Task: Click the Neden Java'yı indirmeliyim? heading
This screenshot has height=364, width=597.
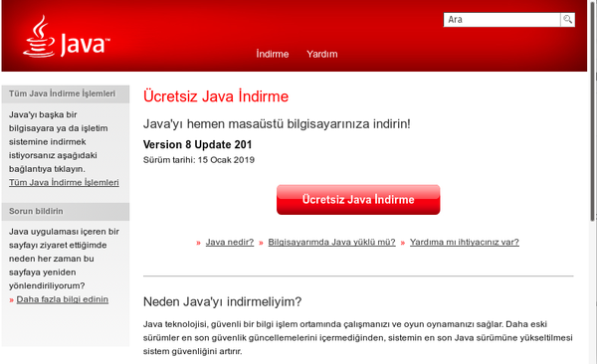Action: 222,302
